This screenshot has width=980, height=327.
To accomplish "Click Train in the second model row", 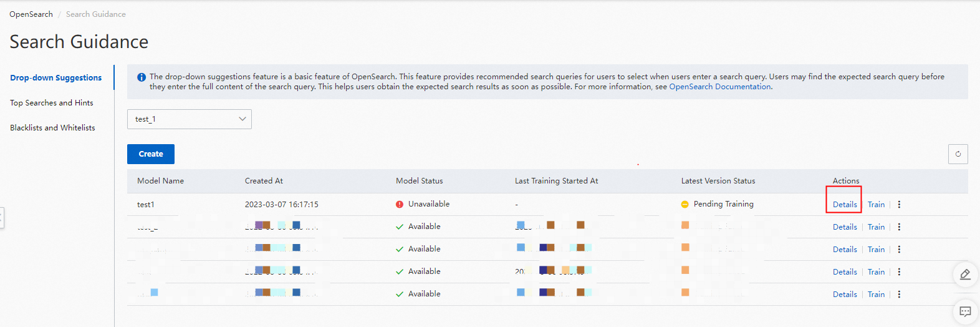I will pos(876,227).
